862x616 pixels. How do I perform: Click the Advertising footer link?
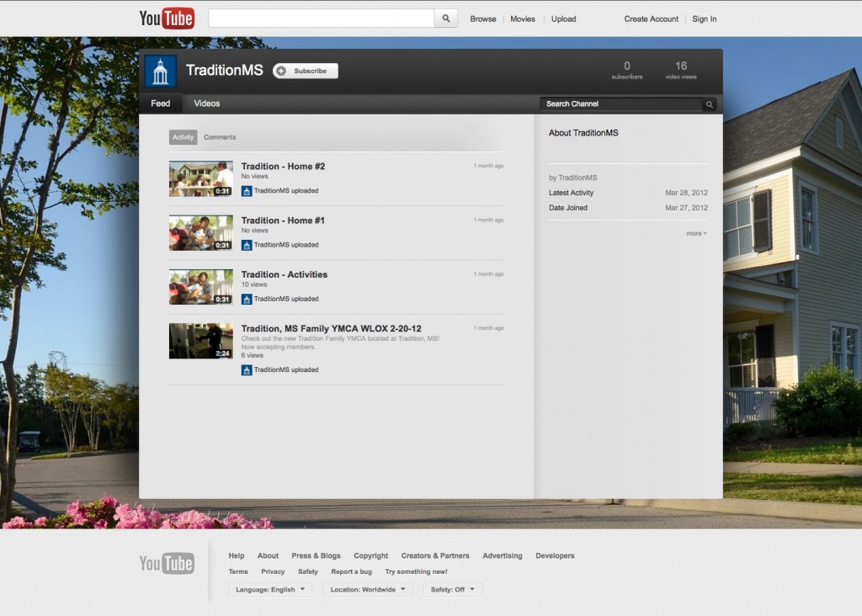point(503,555)
